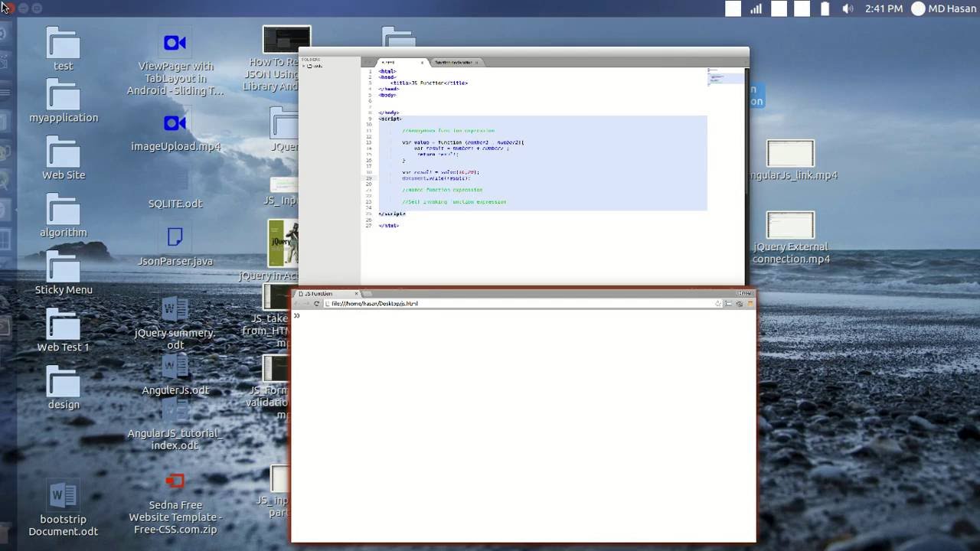Viewport: 980px width, 551px height.
Task: Close the second editor tab
Action: 476,62
